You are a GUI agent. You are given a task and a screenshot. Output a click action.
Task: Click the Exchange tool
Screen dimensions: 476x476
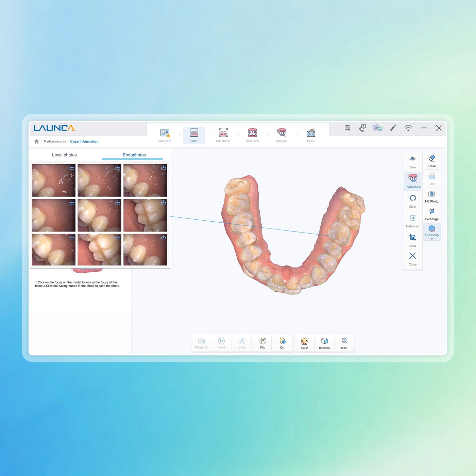[432, 214]
